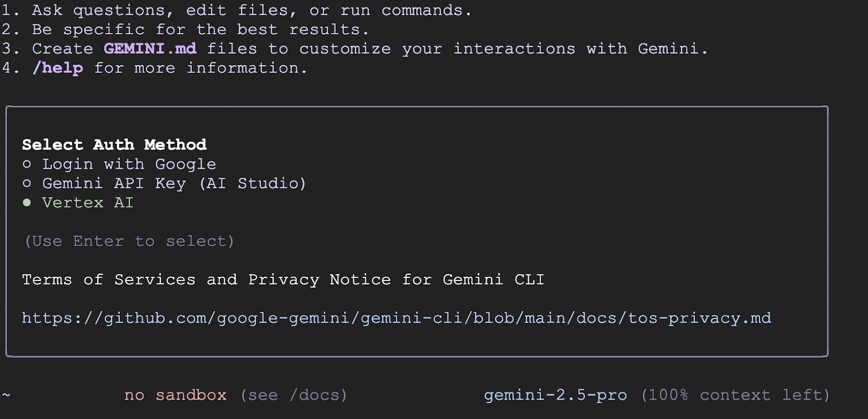Click the highlighted GEMINI.md file name

click(150, 49)
